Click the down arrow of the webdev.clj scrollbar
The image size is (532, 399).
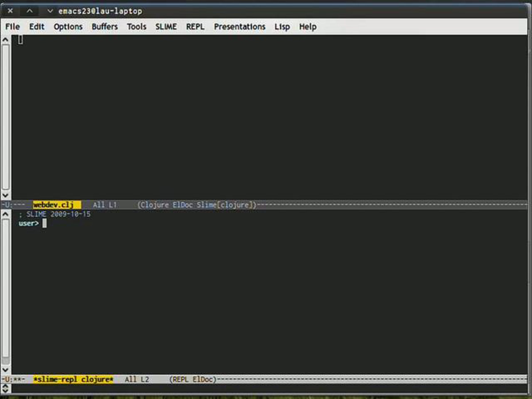[x=6, y=195]
